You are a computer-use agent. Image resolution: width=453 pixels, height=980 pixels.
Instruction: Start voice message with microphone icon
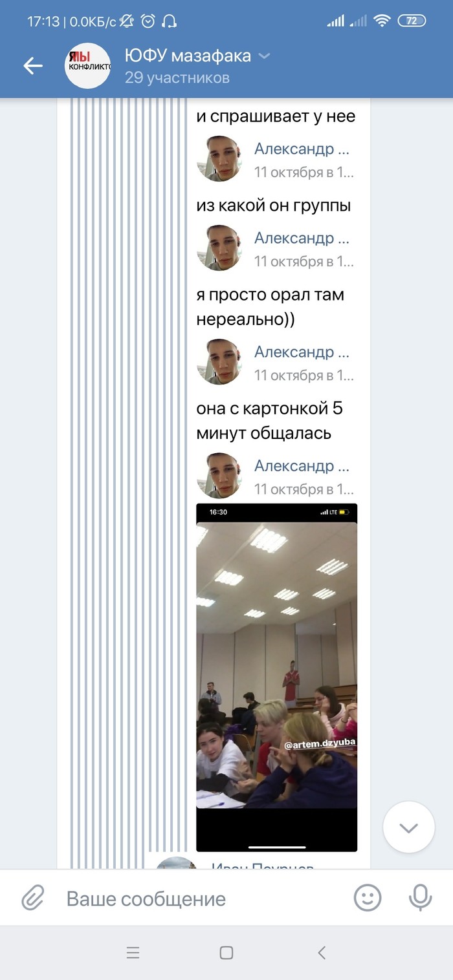coord(420,898)
